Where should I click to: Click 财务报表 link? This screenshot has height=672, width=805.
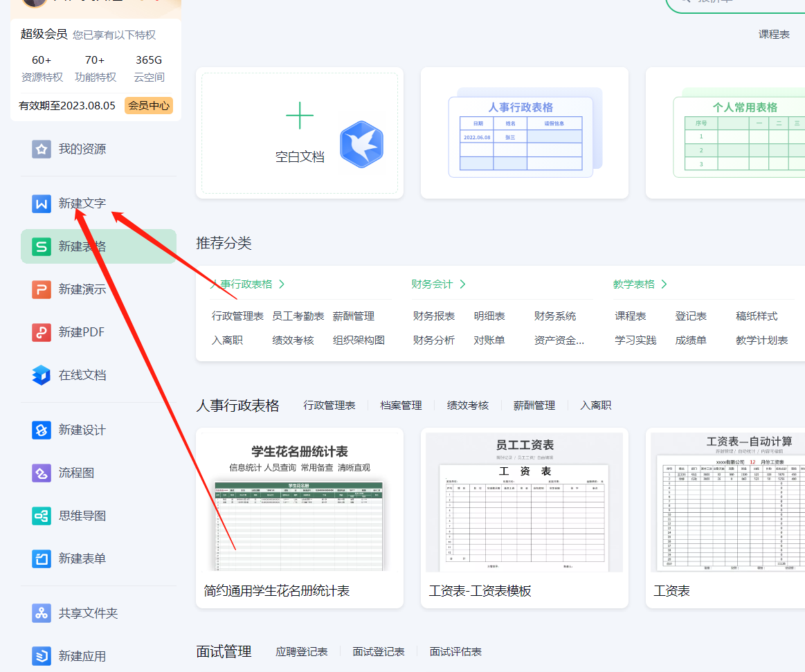(x=434, y=316)
